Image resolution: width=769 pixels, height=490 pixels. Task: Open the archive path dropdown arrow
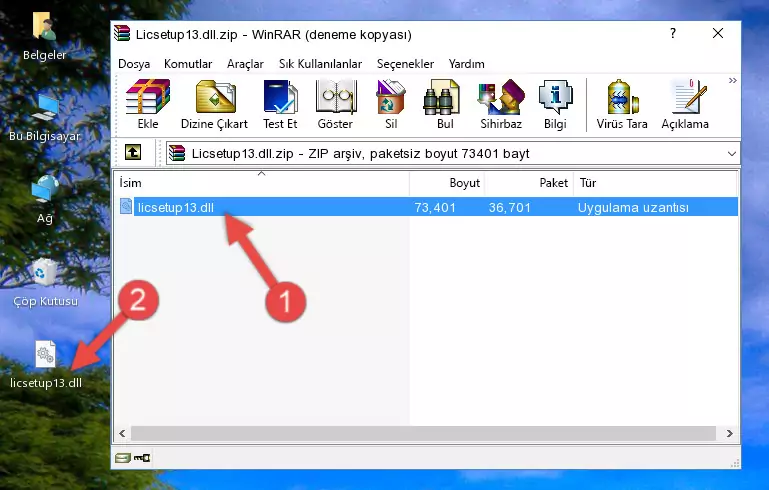tap(731, 154)
